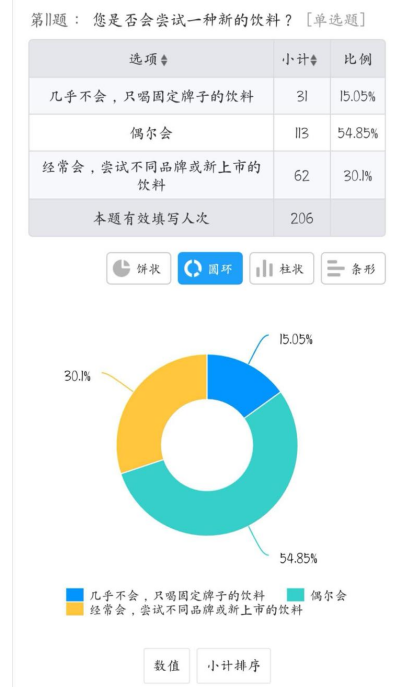Viewport: 411px width, 687px height.
Task: Click the ring icon in 圆环 button
Action: click(x=193, y=268)
